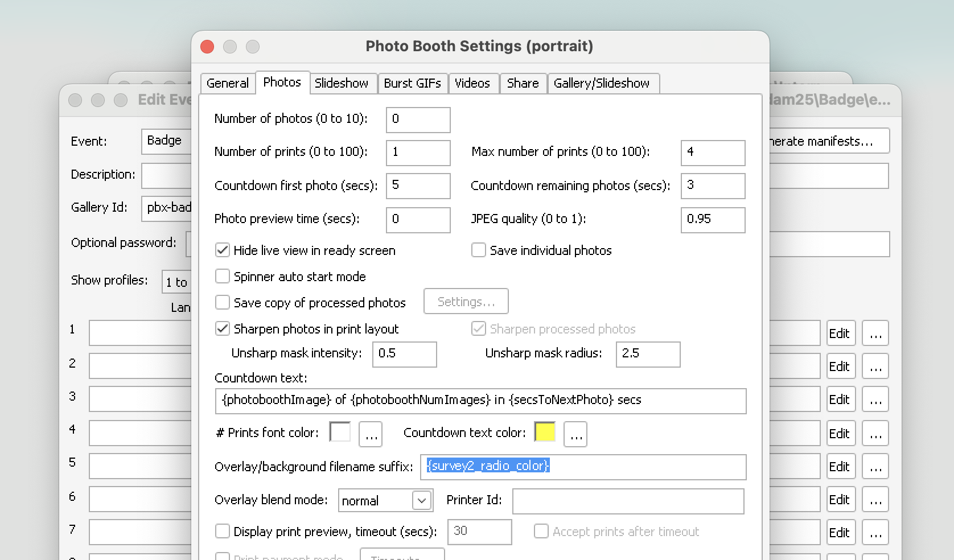Open the Show profiles dropdown
This screenshot has width=954, height=560.
tap(176, 282)
